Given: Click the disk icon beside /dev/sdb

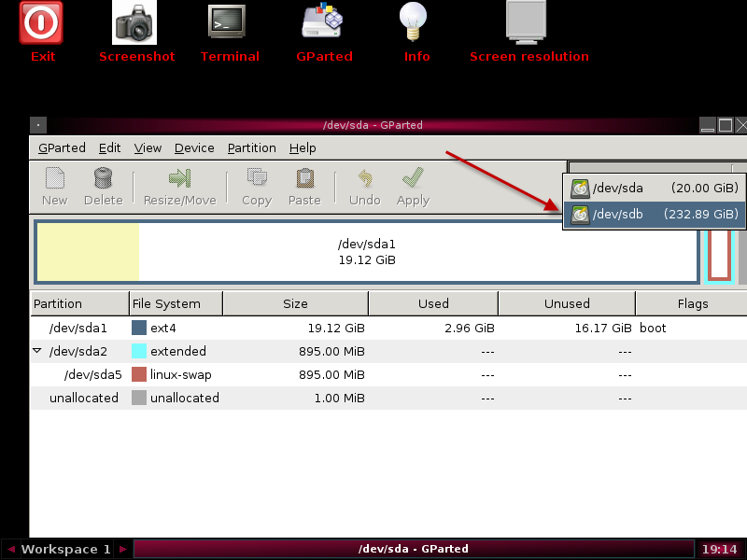Looking at the screenshot, I should [580, 215].
